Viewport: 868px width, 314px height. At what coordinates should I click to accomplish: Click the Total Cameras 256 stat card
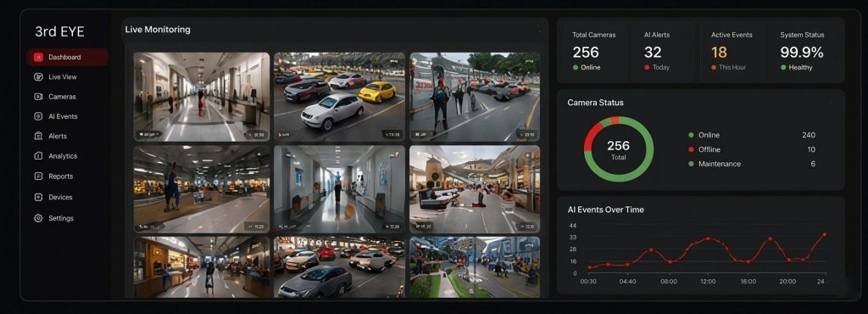(595, 51)
